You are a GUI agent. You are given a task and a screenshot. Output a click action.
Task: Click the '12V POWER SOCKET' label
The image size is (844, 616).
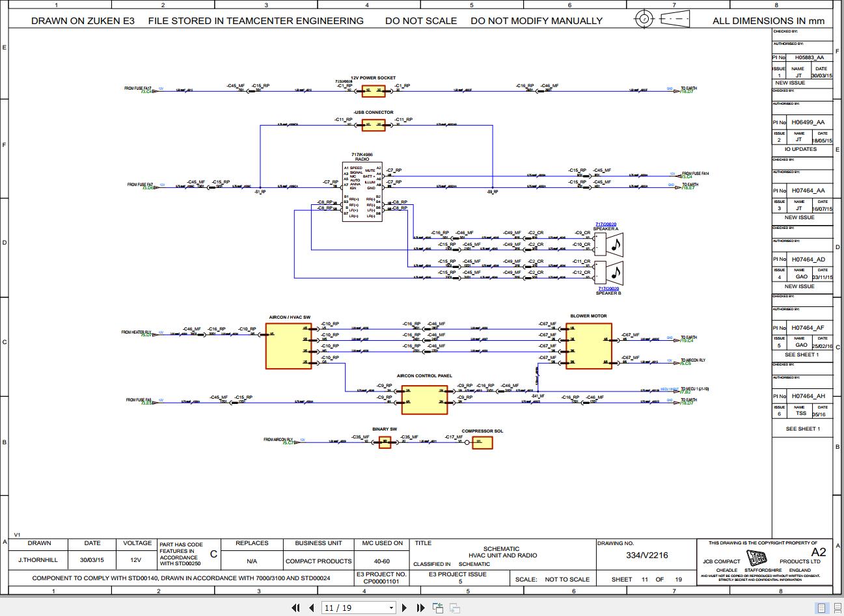(x=374, y=78)
